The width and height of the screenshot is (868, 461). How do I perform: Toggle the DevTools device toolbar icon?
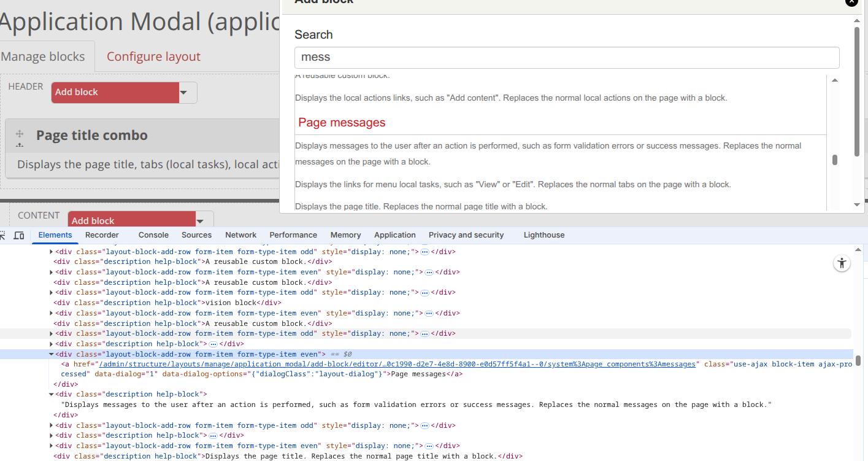pyautogui.click(x=19, y=235)
